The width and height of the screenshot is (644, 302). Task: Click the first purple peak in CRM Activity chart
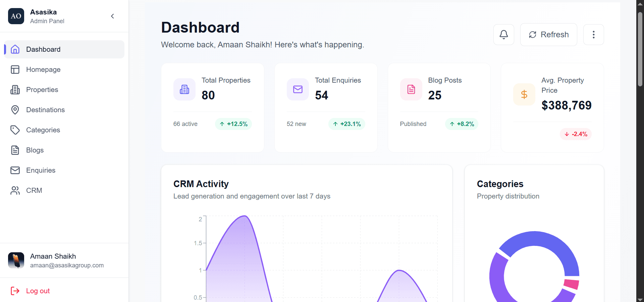pos(245,216)
